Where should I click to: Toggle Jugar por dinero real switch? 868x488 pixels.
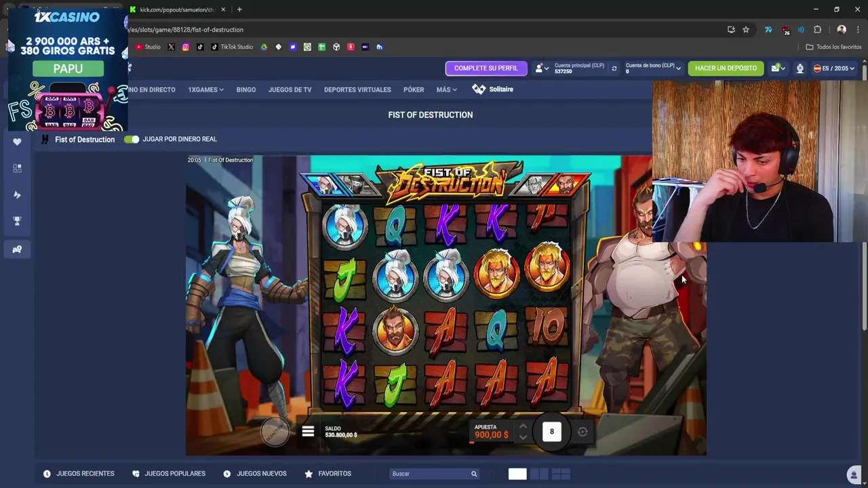132,139
